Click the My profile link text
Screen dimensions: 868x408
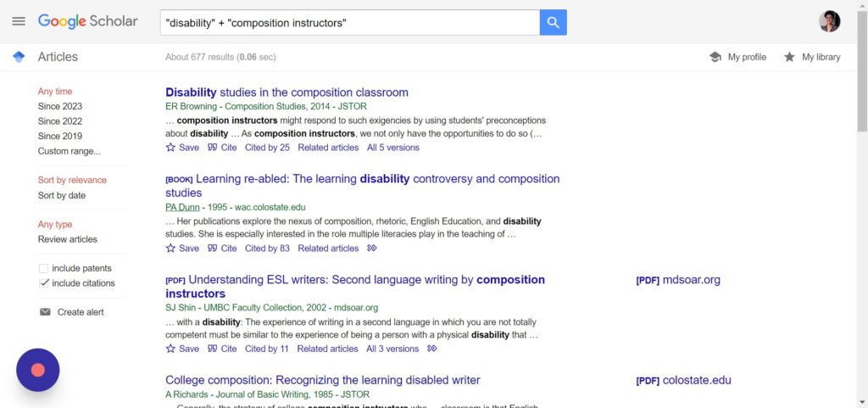747,57
